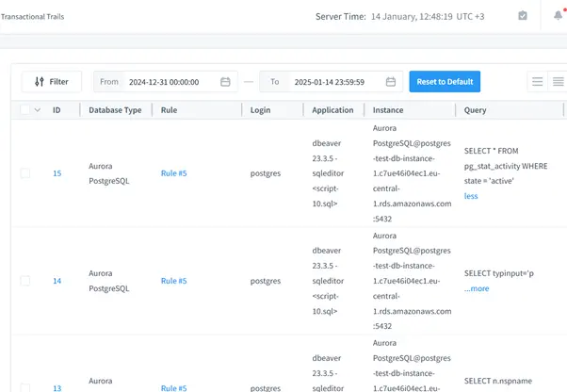Open trail ID 13 link

[57, 388]
